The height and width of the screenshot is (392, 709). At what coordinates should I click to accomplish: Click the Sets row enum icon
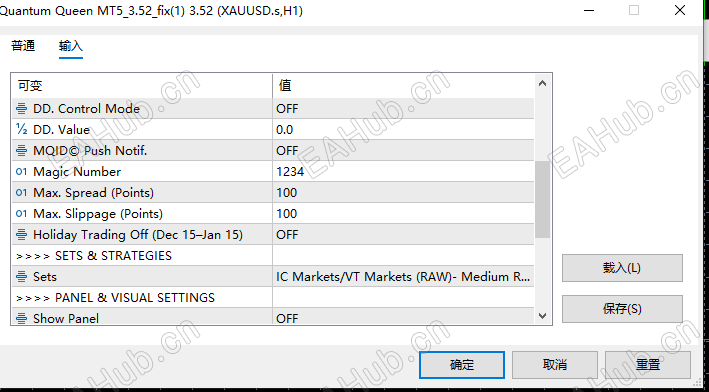click(21, 277)
